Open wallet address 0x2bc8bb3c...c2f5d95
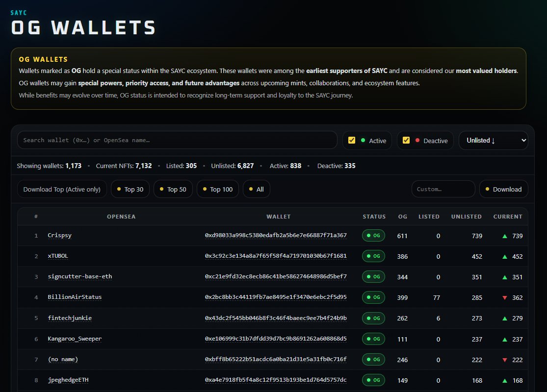The image size is (547, 392). click(276, 297)
